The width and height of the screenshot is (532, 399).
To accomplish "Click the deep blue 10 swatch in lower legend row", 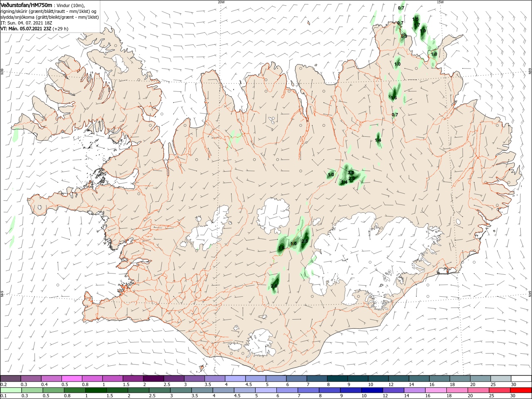I will tap(372, 390).
